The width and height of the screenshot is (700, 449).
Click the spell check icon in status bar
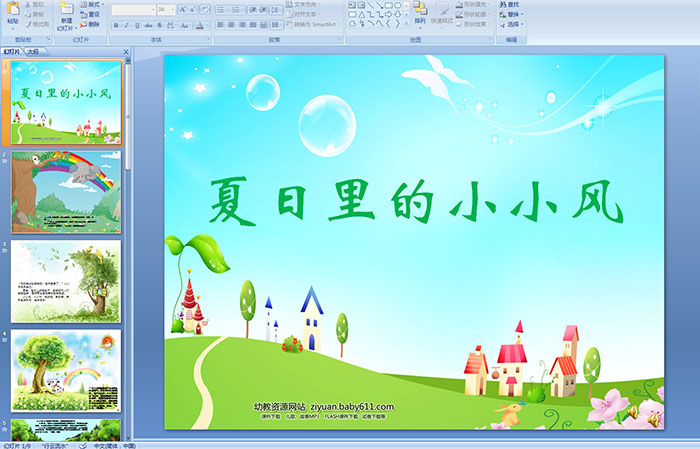(83, 445)
